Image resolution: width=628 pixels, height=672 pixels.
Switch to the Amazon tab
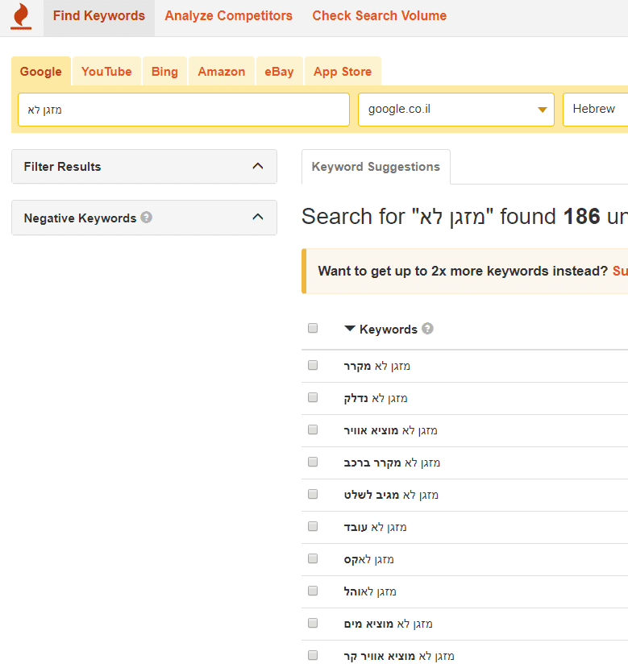click(222, 71)
